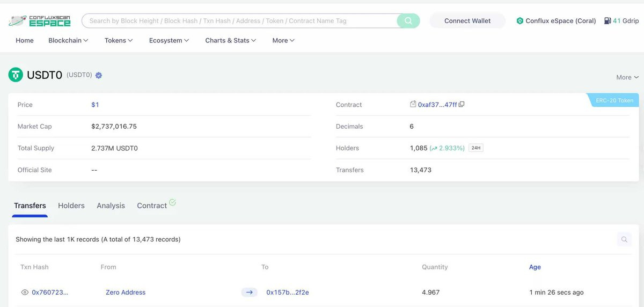Select the Conflux eSpace (Coral) network selector
644x307 pixels.
[556, 21]
